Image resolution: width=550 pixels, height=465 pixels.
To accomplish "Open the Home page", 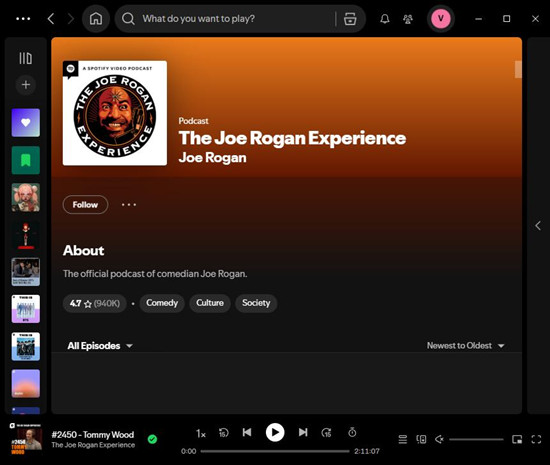I will tap(96, 19).
